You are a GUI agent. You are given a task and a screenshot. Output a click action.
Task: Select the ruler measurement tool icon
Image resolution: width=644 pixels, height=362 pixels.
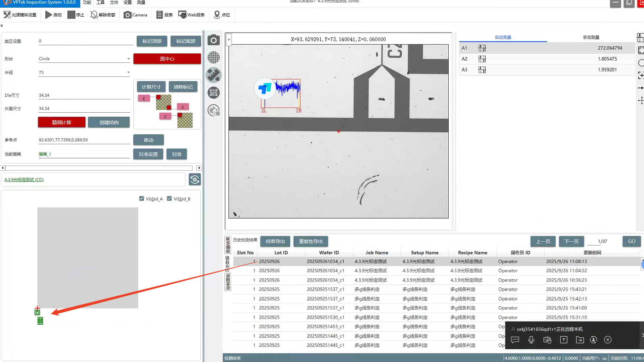click(213, 75)
